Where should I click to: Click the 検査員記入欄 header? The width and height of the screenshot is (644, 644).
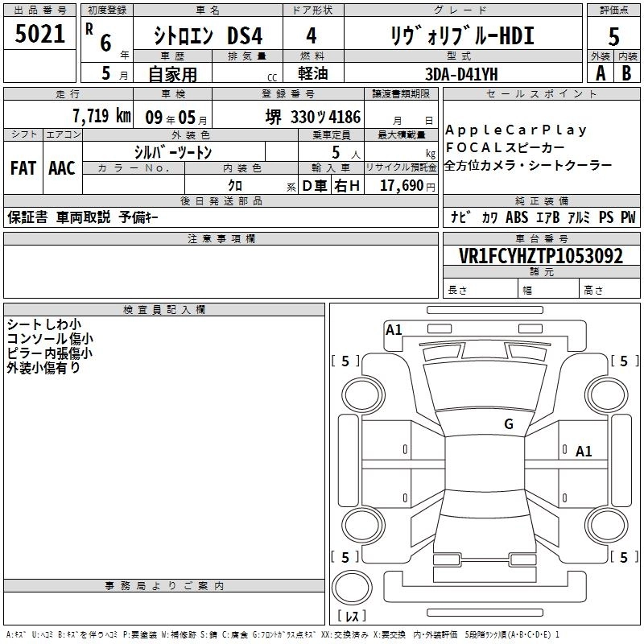164,310
